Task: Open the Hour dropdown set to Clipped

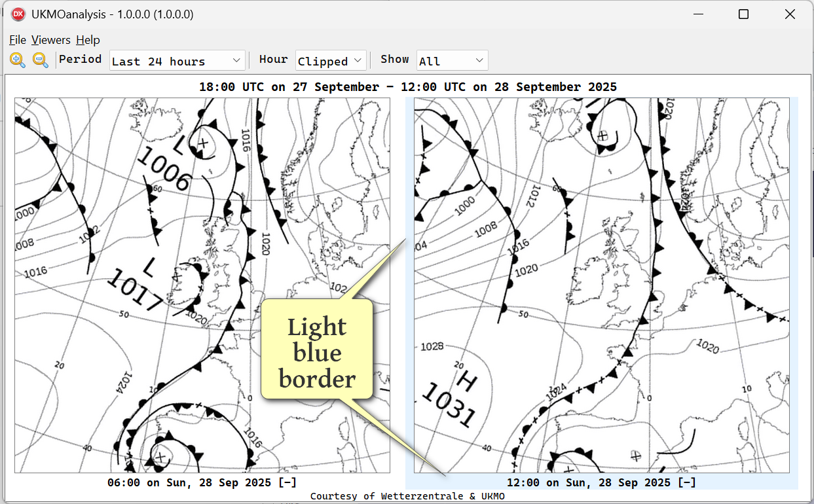Action: (x=331, y=61)
